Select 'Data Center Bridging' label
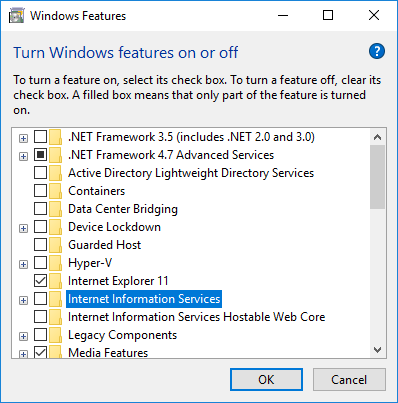 click(123, 209)
